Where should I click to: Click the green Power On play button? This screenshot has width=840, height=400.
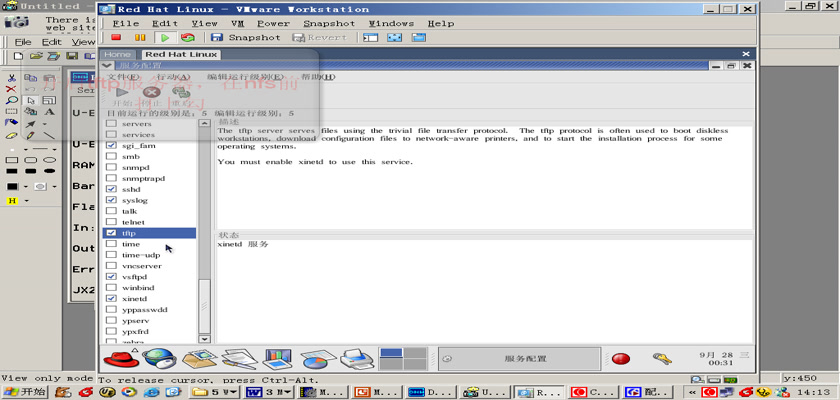[x=165, y=37]
